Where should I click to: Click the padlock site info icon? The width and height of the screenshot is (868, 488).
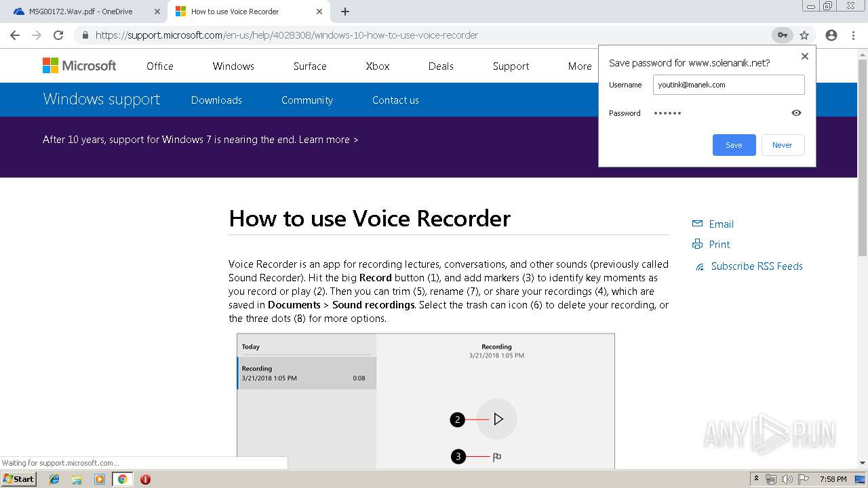tap(85, 35)
